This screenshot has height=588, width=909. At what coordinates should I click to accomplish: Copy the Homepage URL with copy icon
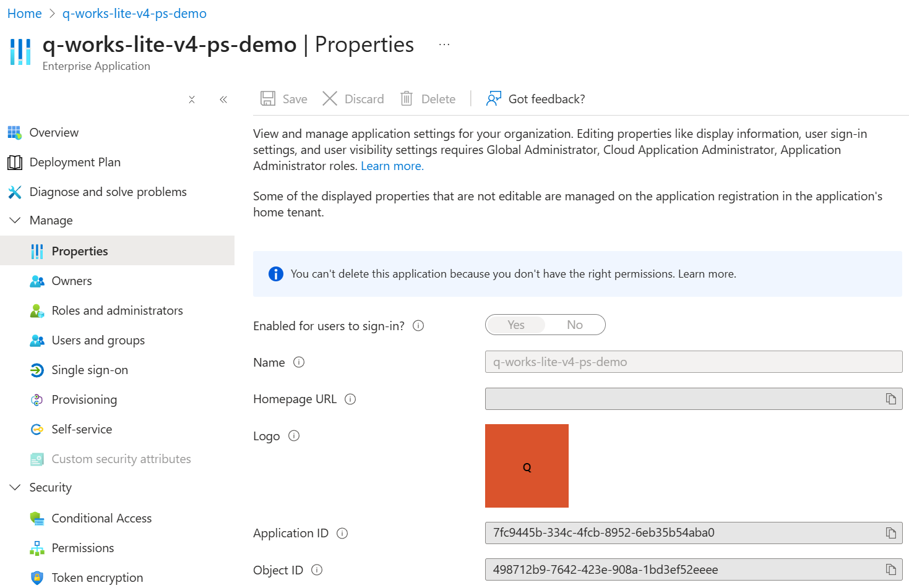(x=891, y=399)
